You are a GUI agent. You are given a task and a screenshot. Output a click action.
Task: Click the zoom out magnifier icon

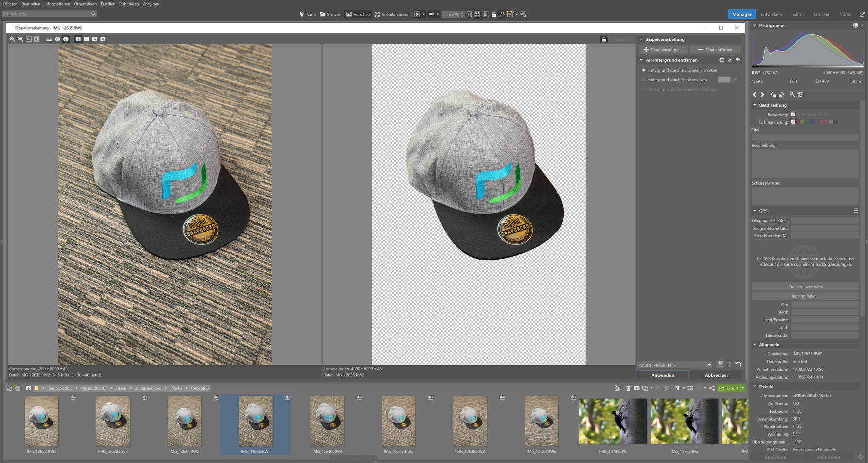(20, 39)
